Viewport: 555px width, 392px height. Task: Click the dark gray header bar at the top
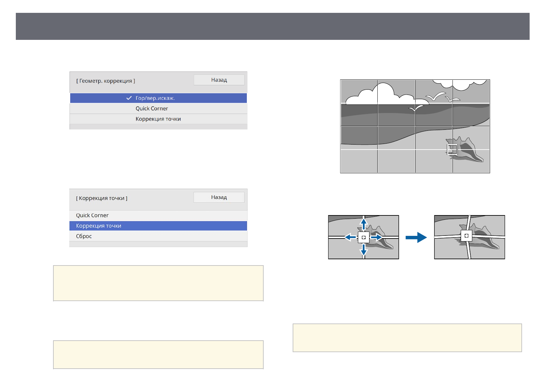point(273,26)
